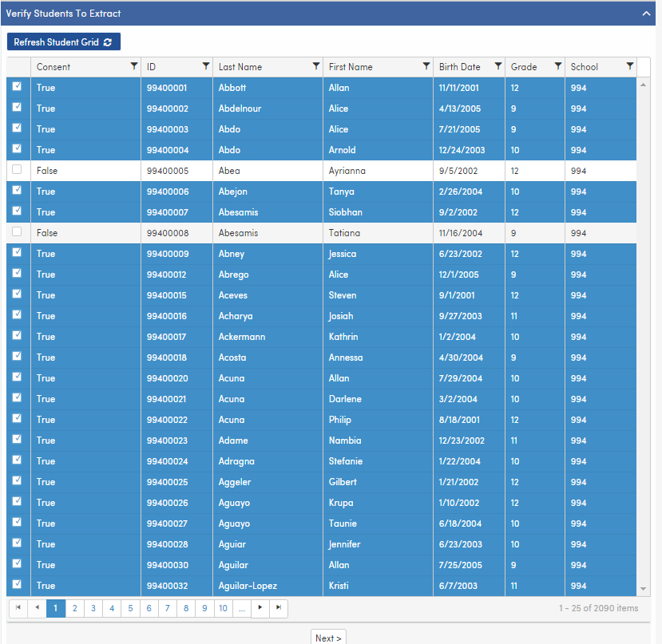Open the School column filter
662x644 pixels.
[630, 67]
